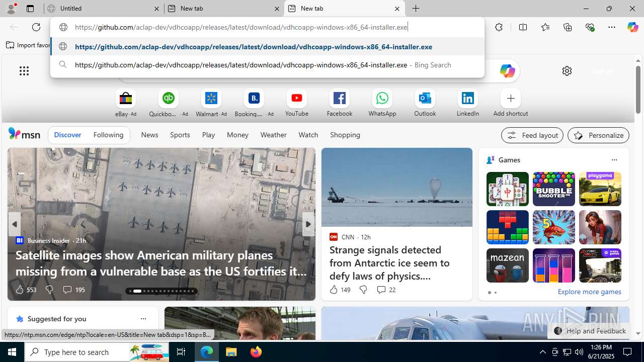644x362 pixels.
Task: Refresh the current page
Action: pyautogui.click(x=36, y=27)
